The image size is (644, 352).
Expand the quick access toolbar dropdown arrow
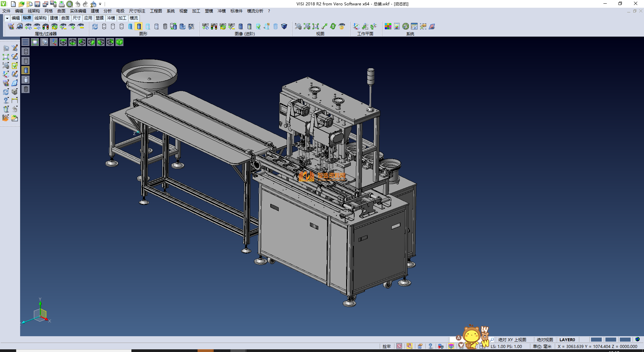coord(100,4)
